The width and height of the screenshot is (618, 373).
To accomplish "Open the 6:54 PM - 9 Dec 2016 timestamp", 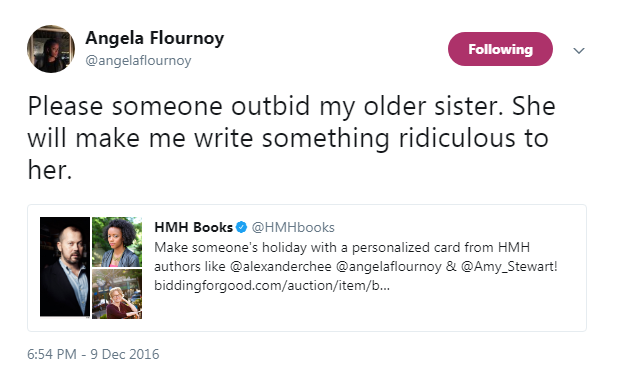I will (x=93, y=354).
